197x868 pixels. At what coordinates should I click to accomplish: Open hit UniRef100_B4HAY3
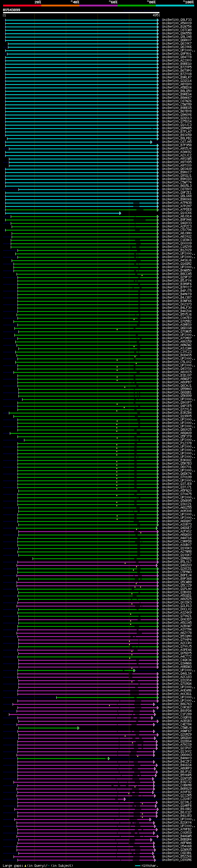tap(177, 758)
